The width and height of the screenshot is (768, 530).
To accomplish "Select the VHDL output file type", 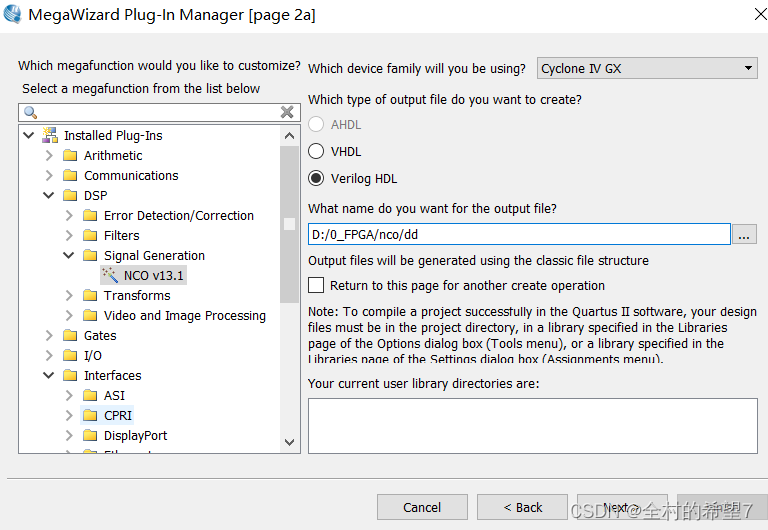I will click(316, 151).
